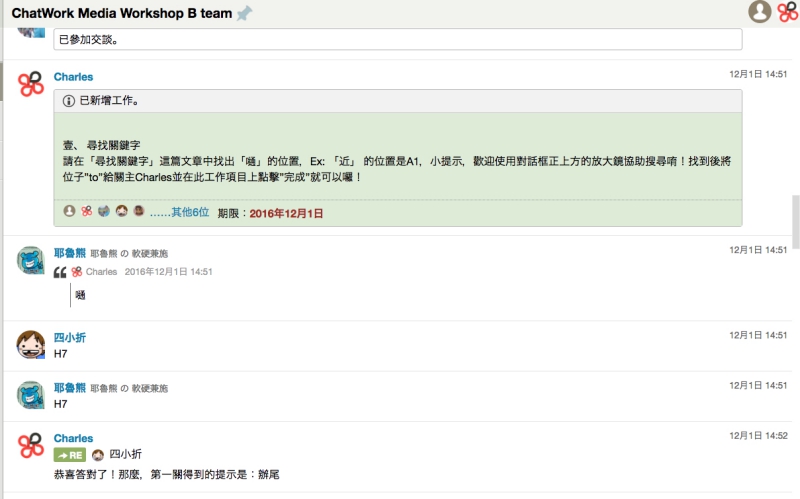Click the red logo assignee avatar in the task
This screenshot has width=800, height=499.
[x=87, y=211]
